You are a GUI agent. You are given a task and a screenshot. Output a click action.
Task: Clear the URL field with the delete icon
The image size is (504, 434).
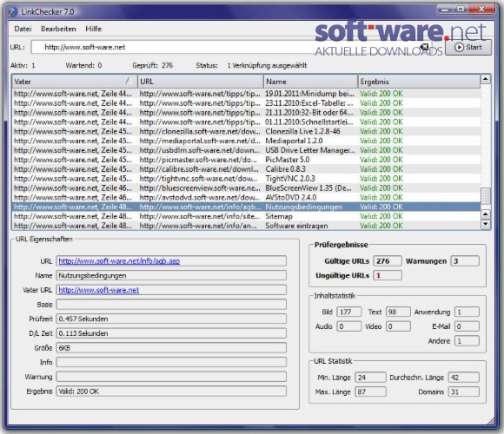pos(425,47)
